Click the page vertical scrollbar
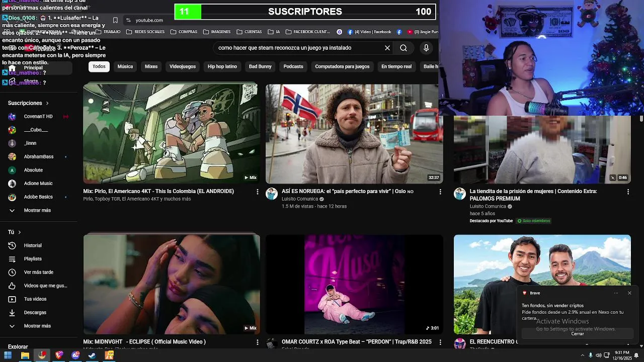 point(641,119)
